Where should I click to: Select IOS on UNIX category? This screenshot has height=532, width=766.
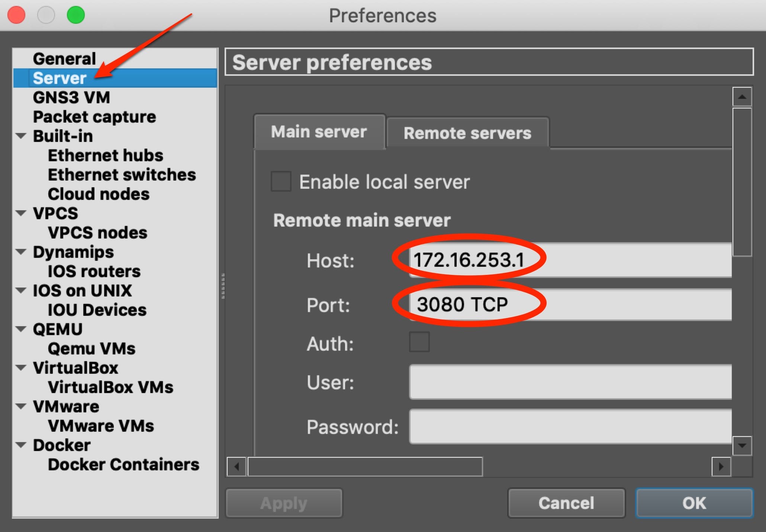coord(115,291)
